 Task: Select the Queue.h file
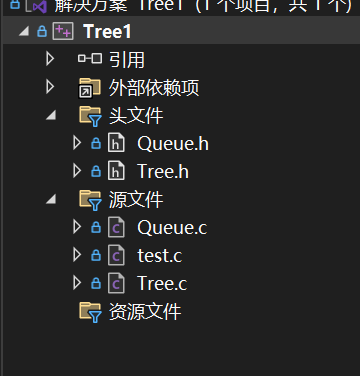tap(173, 144)
